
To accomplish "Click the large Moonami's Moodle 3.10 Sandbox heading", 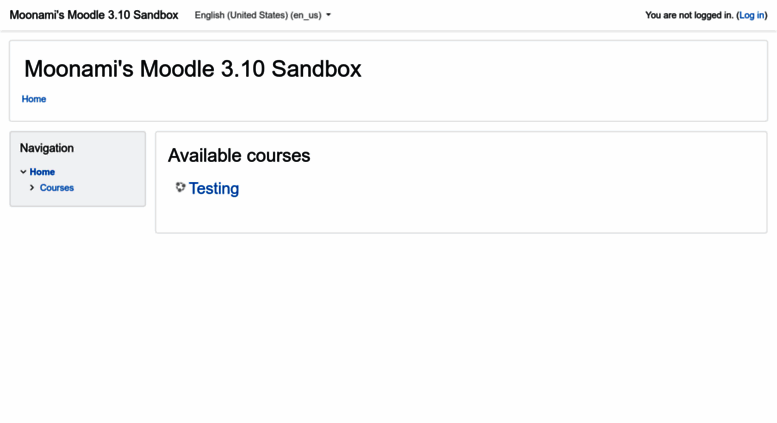I will click(192, 69).
